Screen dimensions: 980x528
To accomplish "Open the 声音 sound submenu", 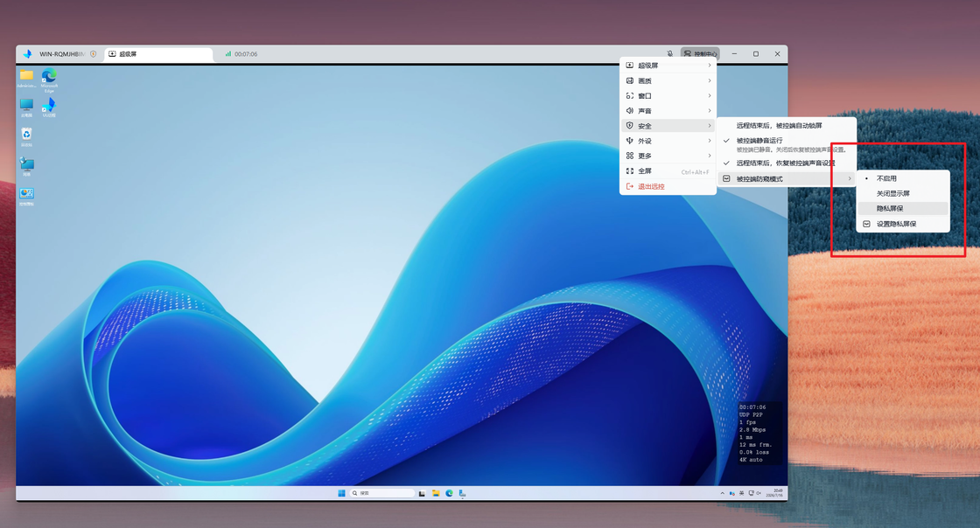I will click(668, 110).
